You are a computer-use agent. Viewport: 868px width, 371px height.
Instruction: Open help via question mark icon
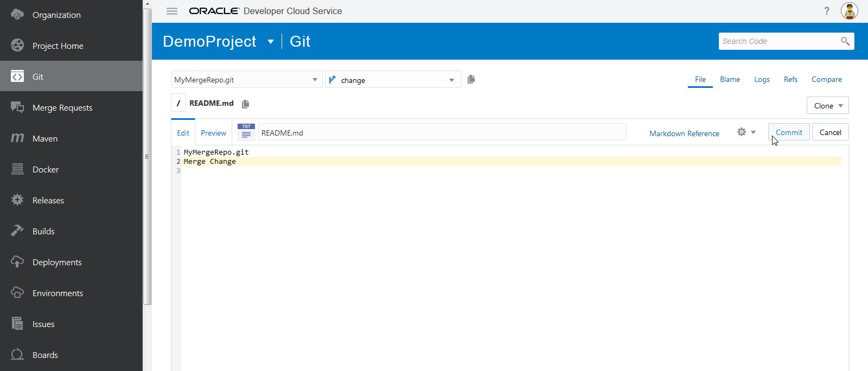pyautogui.click(x=827, y=11)
